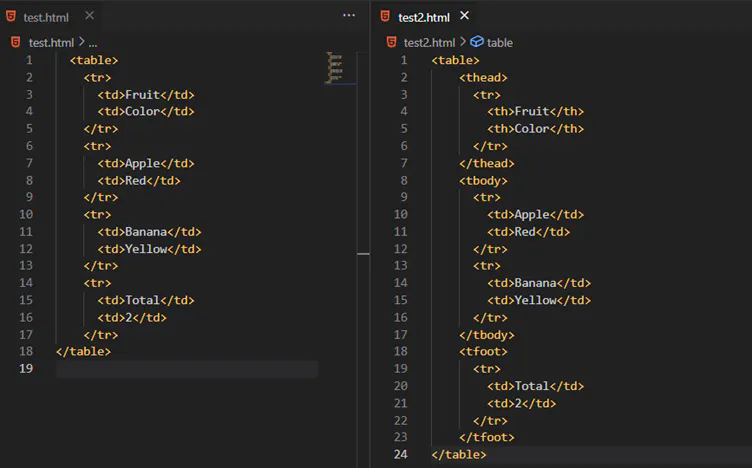
Task: Click the table symbol breadcrumb
Action: tap(500, 43)
